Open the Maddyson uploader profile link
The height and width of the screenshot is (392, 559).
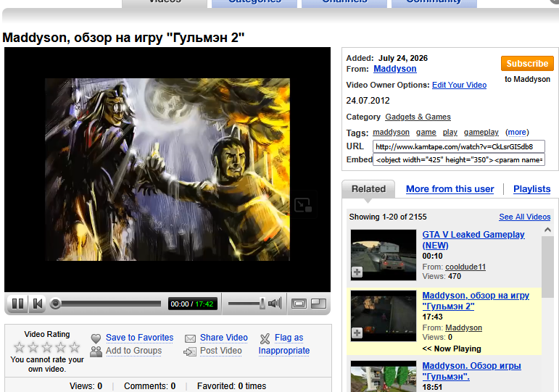pyautogui.click(x=394, y=69)
